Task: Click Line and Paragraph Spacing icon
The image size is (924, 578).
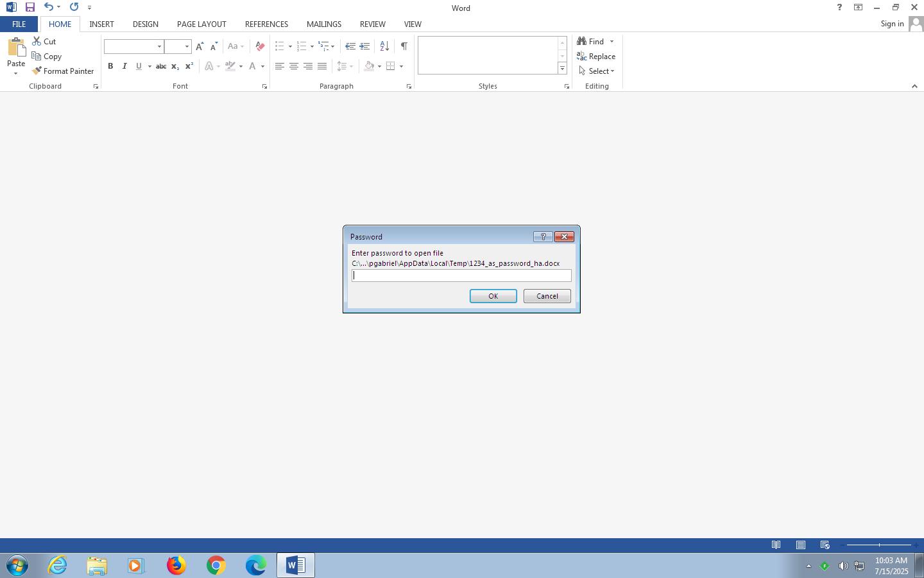Action: pyautogui.click(x=342, y=66)
